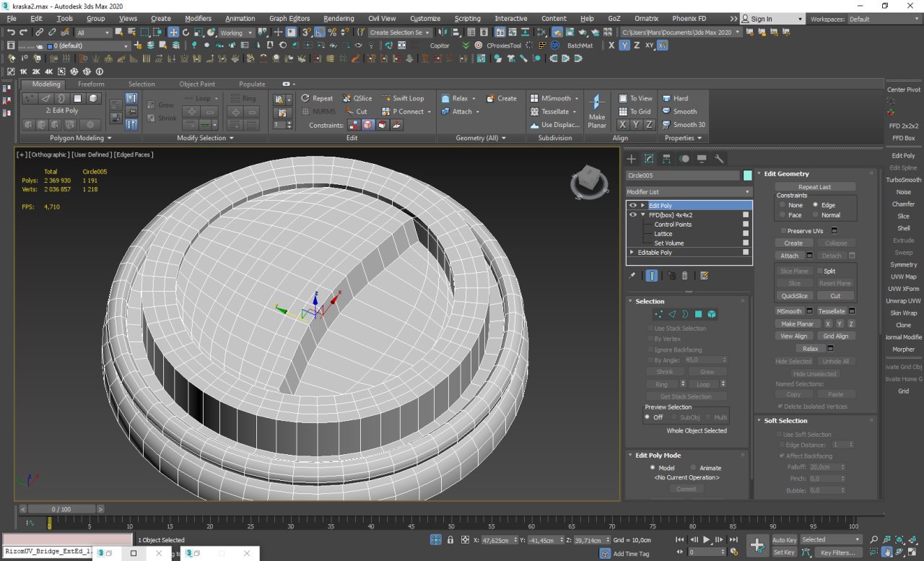Collapse the FFD(box) 4x4x2 modifier tree

[642, 215]
